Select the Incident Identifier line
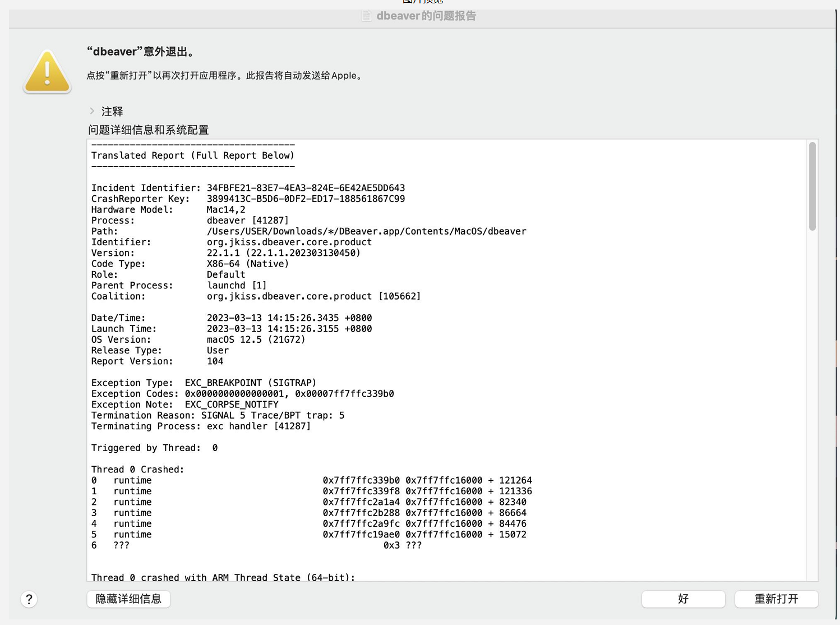The width and height of the screenshot is (840, 625). (248, 187)
